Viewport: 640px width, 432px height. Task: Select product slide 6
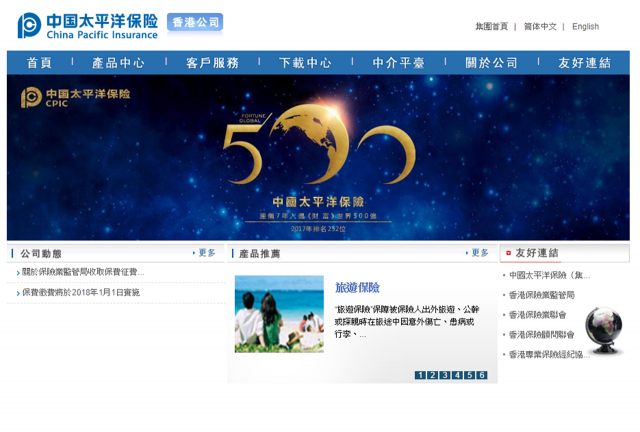(x=482, y=375)
